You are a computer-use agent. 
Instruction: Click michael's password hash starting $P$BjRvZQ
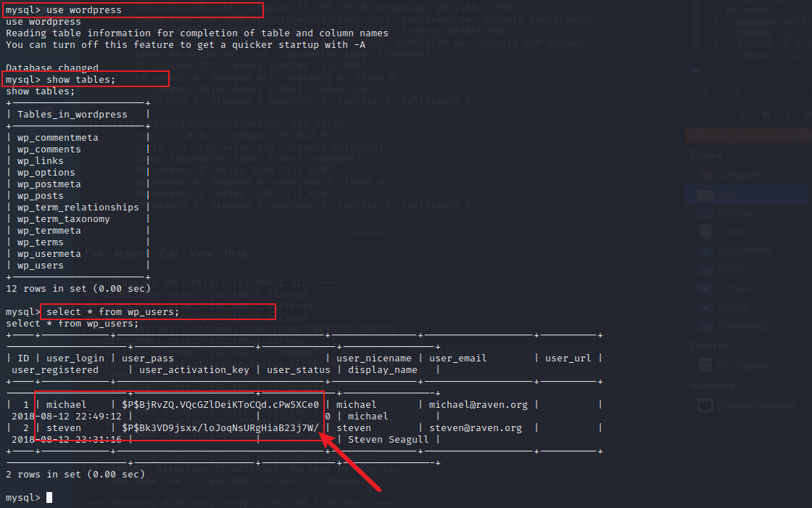220,405
